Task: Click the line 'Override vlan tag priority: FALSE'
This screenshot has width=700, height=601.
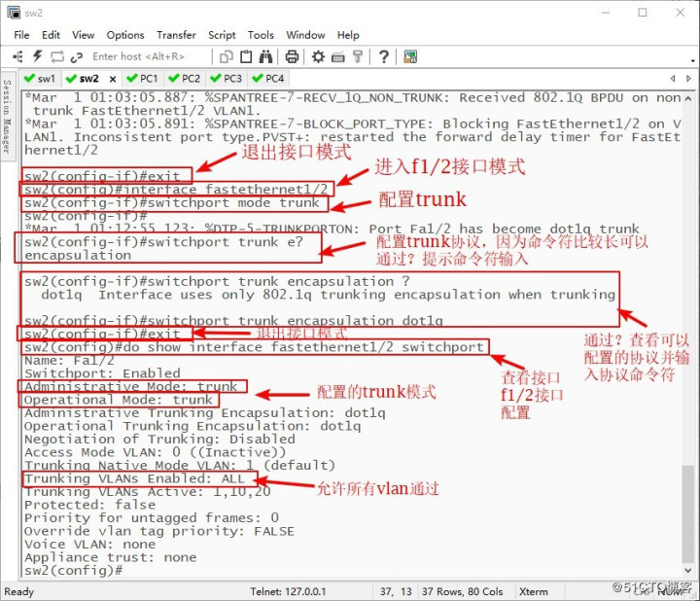Action: click(x=159, y=531)
